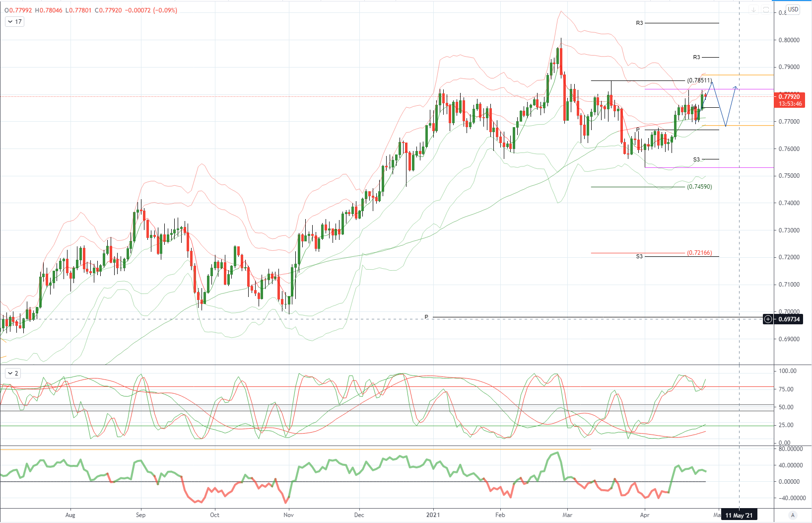Click the 11 May '21 date label
The width and height of the screenshot is (812, 523).
[x=739, y=515]
